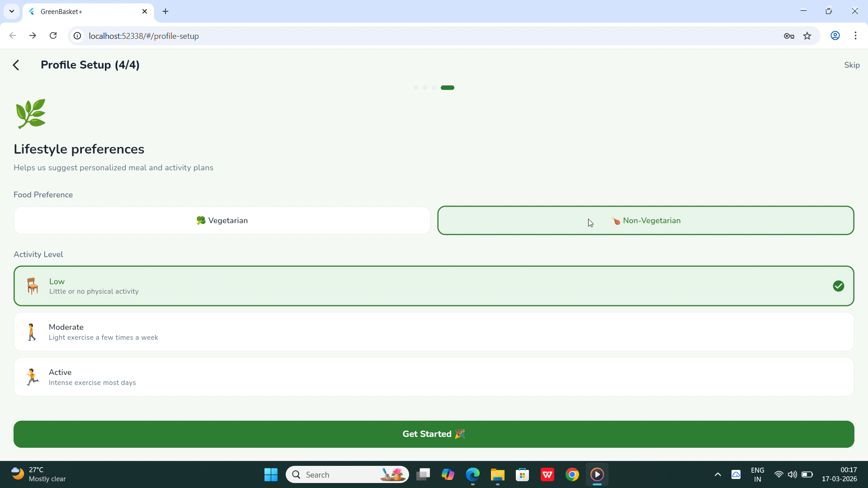Open File Explorer from taskbar
Image resolution: width=868 pixels, height=488 pixels.
tap(497, 474)
